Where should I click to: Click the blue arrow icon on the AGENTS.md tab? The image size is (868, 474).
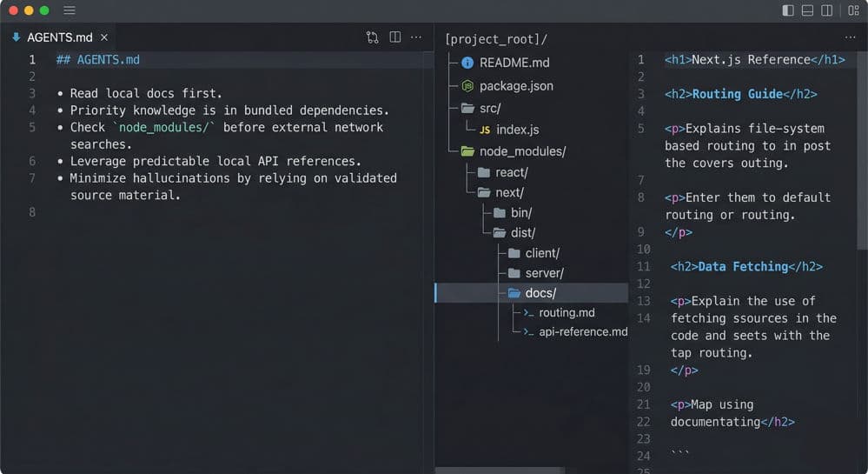click(x=16, y=37)
